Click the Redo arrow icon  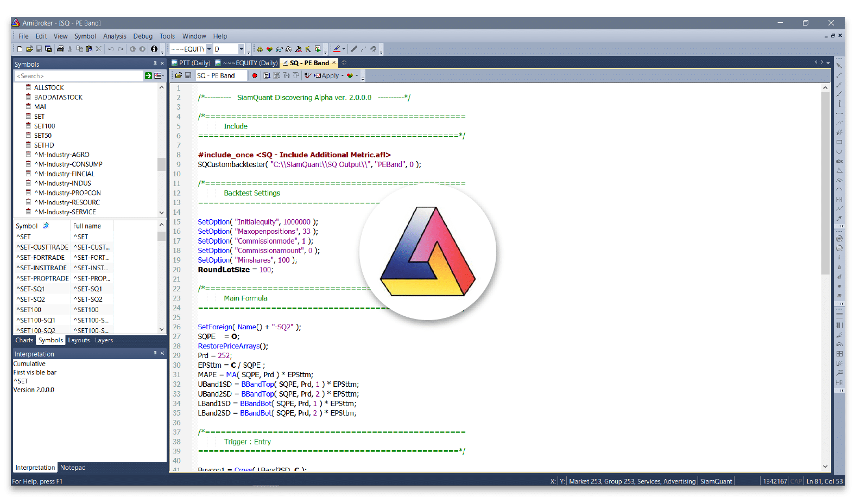(x=121, y=49)
